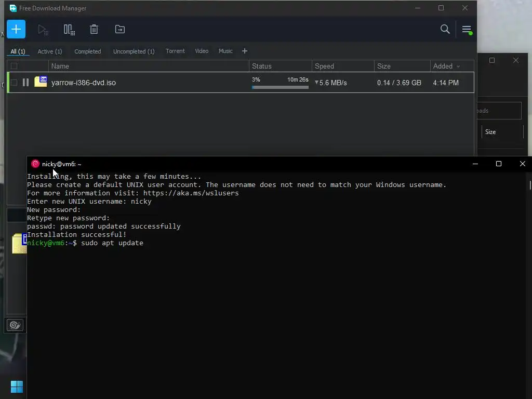Click the Delete trash can icon
Image resolution: width=532 pixels, height=399 pixels.
pos(94,29)
